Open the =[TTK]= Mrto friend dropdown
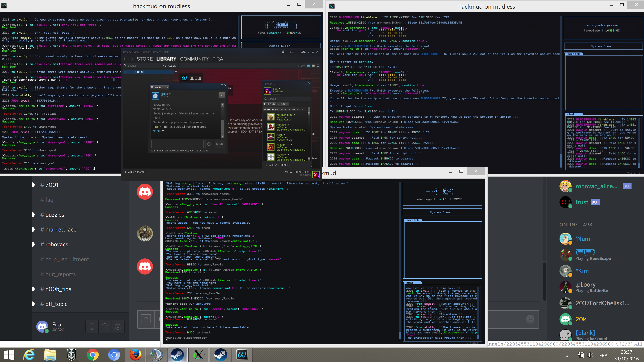 pos(294,115)
